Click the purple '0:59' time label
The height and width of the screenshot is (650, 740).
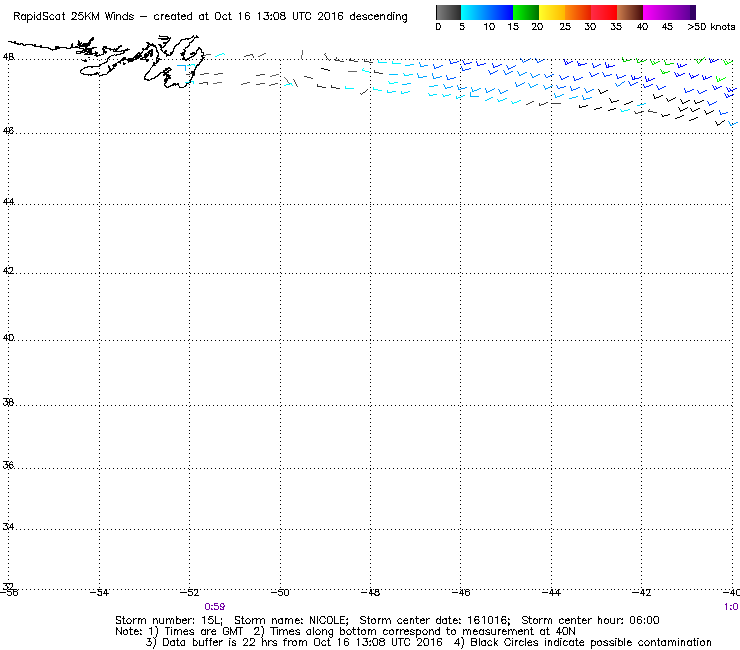(x=215, y=607)
